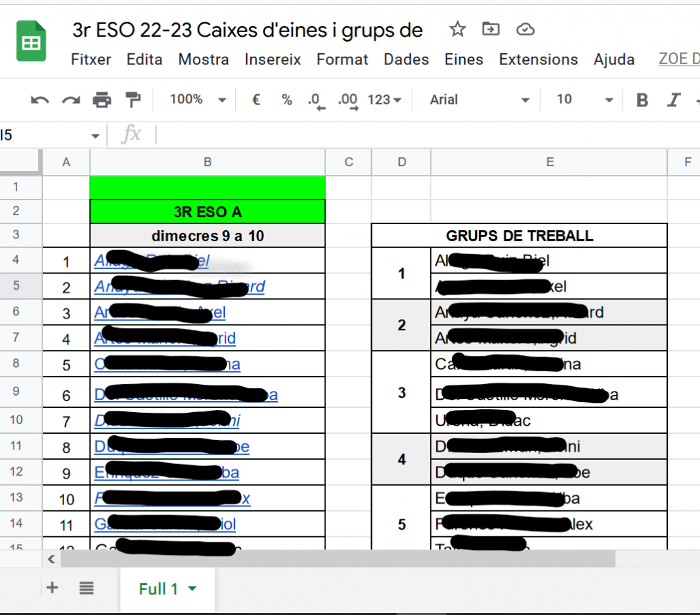This screenshot has width=700, height=615.
Task: Check the cloud save status icon
Action: point(524,29)
